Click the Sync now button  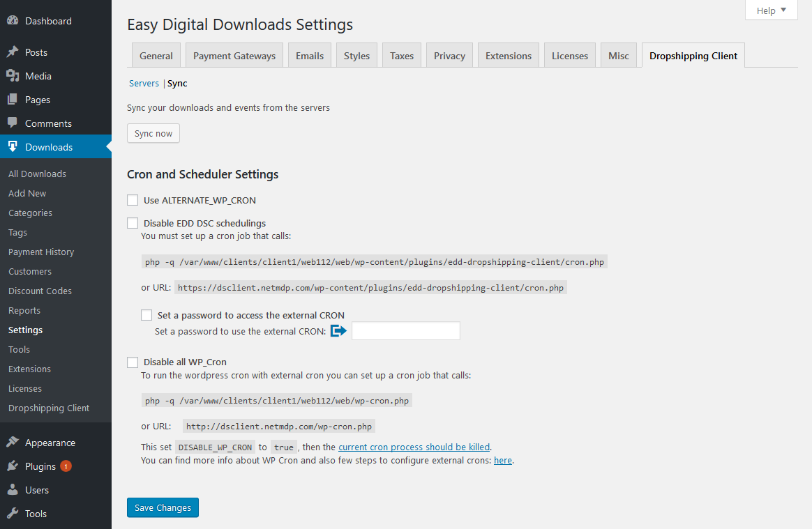coord(153,133)
